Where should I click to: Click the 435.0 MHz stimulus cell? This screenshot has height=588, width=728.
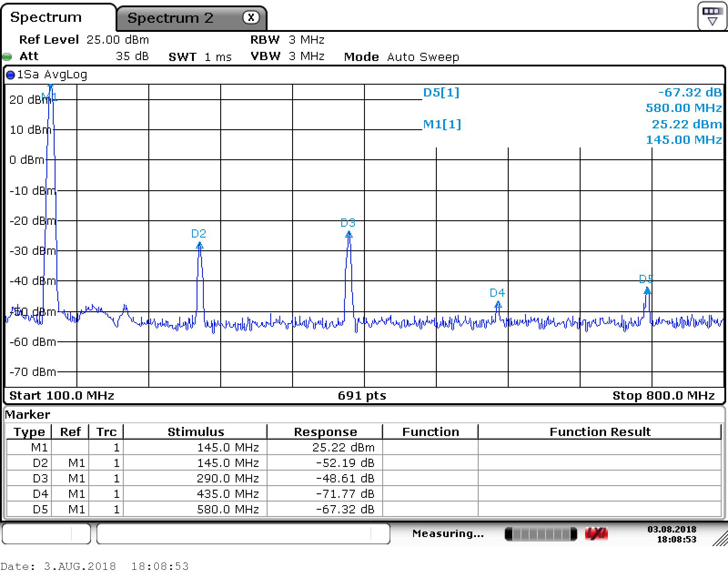click(x=195, y=494)
